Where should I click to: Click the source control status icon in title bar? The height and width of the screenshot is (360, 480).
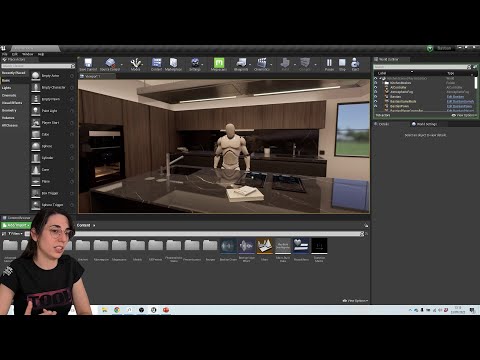pyautogui.click(x=430, y=49)
